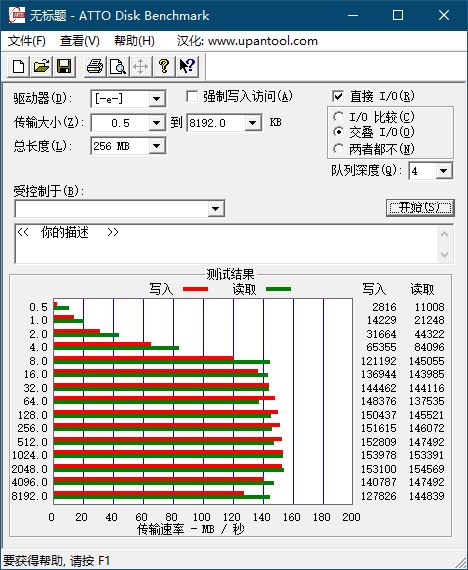Select the 两者都不(N) radio button
468x570 pixels.
[338, 148]
